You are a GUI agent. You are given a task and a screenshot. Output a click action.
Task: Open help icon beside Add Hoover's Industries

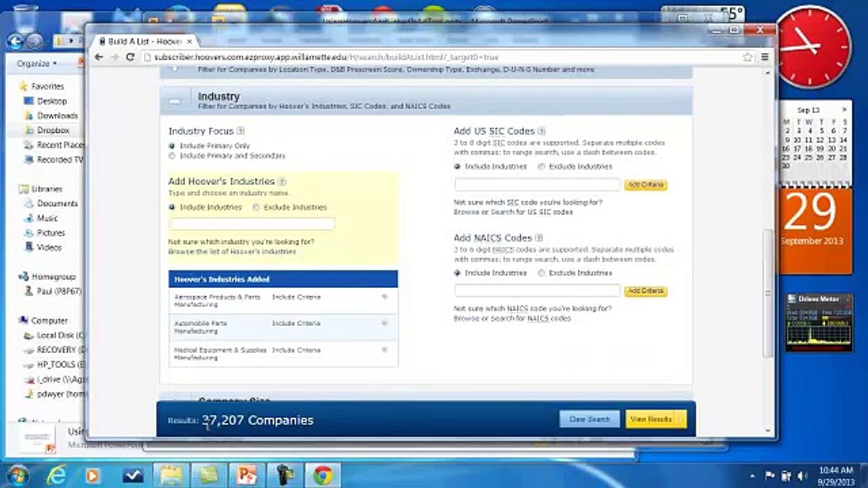click(x=282, y=182)
